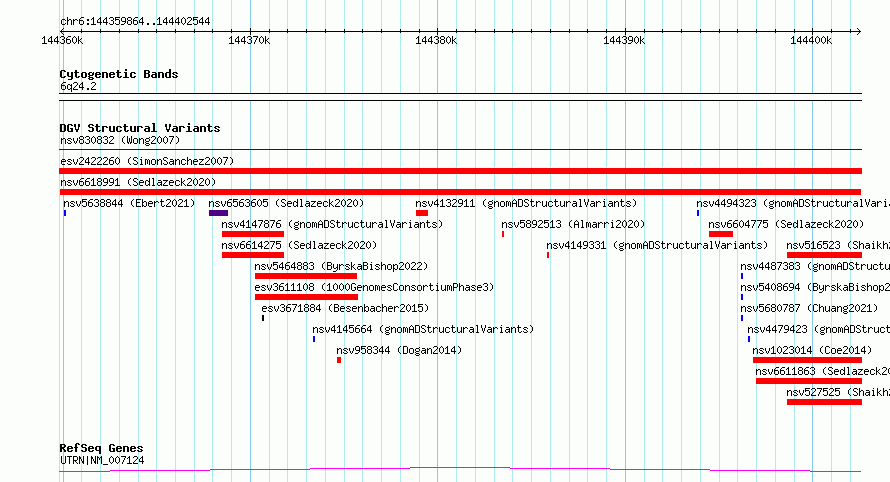This screenshot has height=482, width=890.
Task: Click the 144400k ruler label
Action: point(811,40)
